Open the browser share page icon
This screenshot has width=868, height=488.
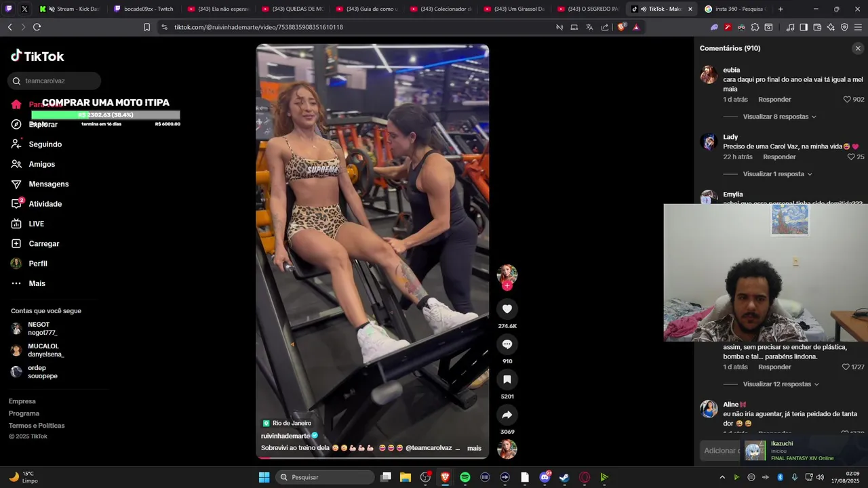click(x=605, y=27)
